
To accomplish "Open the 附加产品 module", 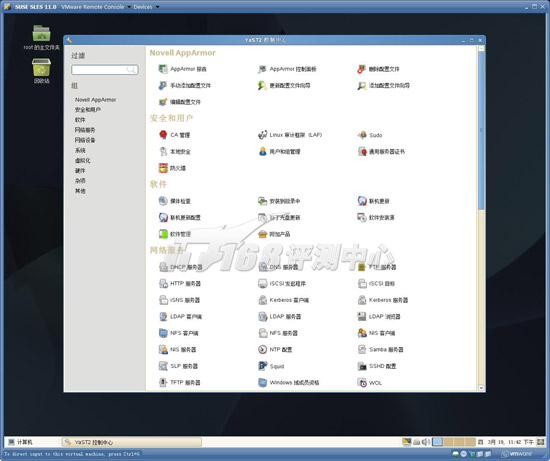I will (x=274, y=234).
